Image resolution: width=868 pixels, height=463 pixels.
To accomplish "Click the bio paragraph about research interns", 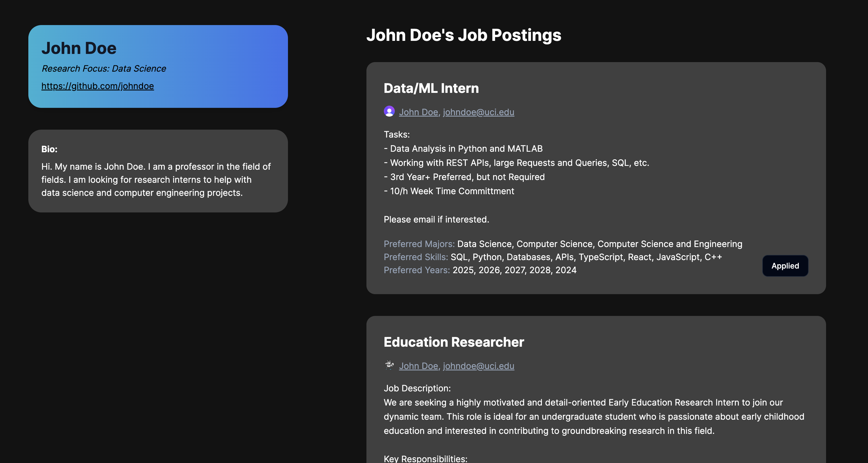I will tap(156, 179).
